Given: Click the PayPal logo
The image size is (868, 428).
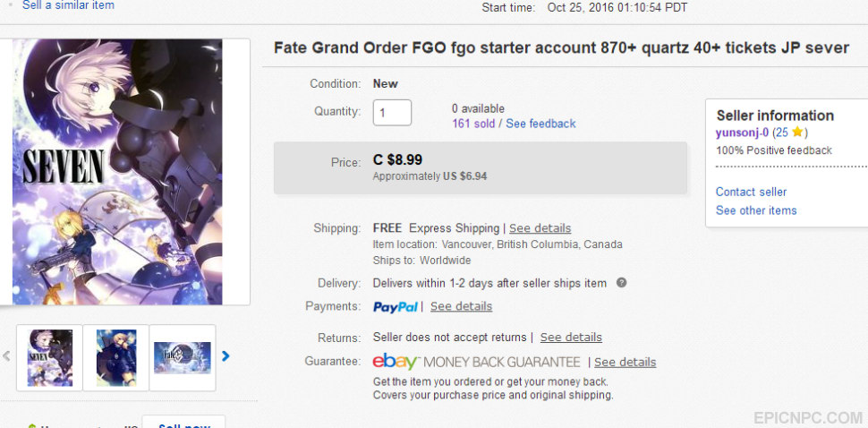Looking at the screenshot, I should pyautogui.click(x=396, y=306).
